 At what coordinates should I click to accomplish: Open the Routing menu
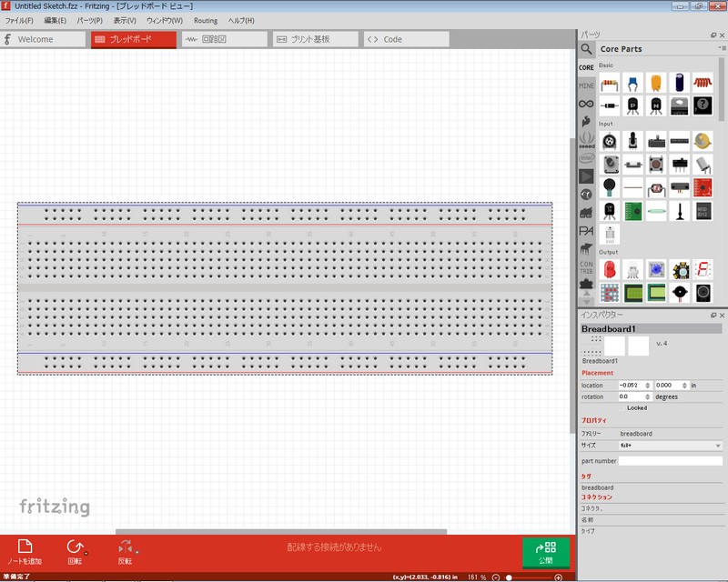(206, 20)
